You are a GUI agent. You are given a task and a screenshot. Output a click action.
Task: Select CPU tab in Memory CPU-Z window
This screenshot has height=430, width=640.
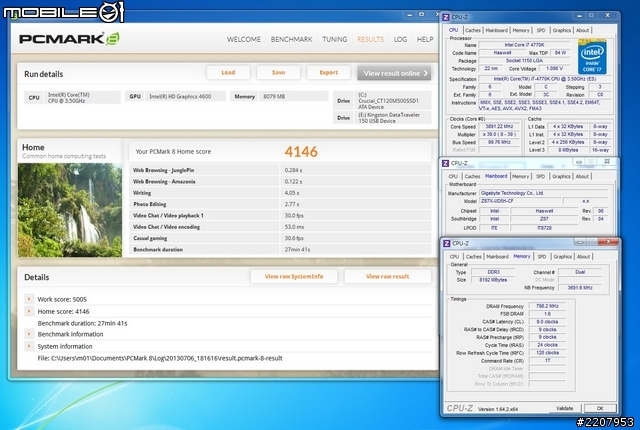coord(454,257)
